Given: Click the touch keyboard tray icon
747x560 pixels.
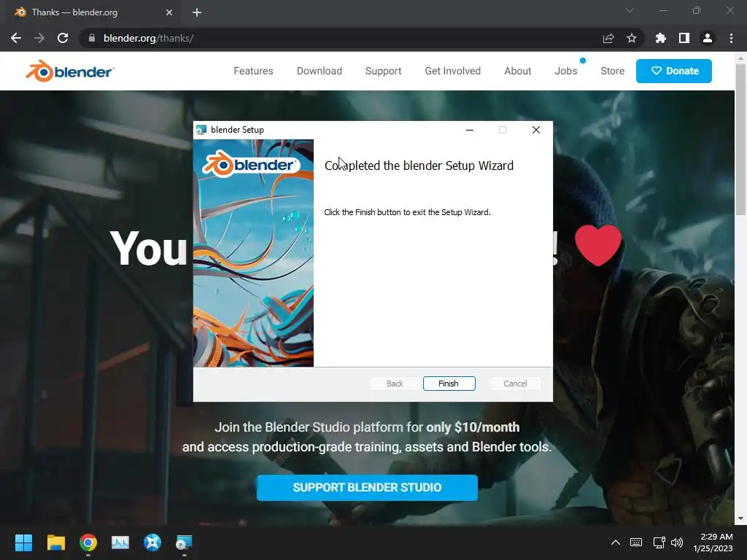Looking at the screenshot, I should coord(636,542).
